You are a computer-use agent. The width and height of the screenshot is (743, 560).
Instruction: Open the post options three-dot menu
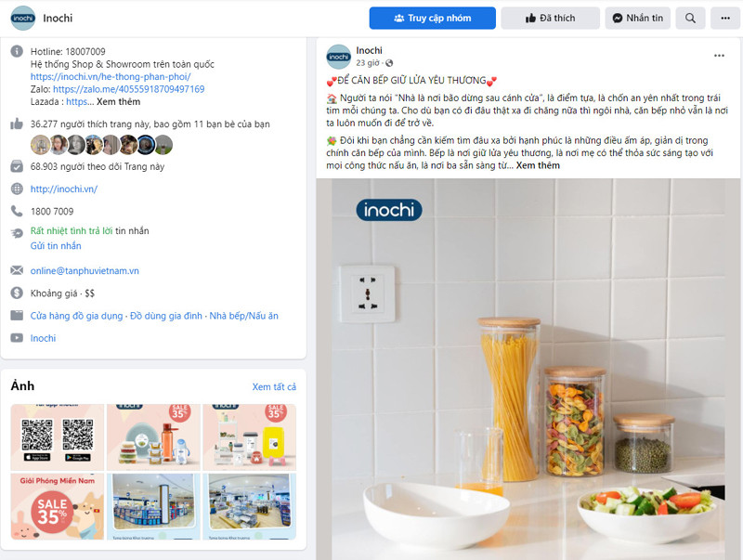click(719, 56)
